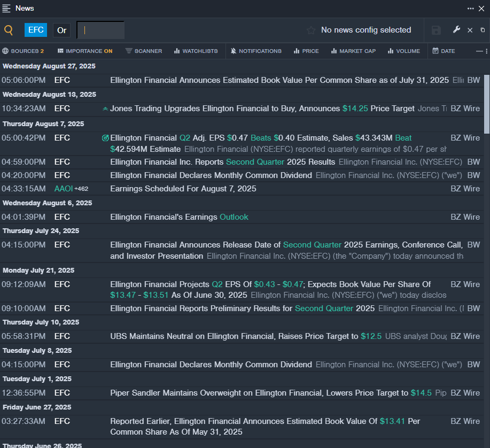Screen dimensions: 490x448
Task: Click the orange search magnifier icon
Action: 9,30
